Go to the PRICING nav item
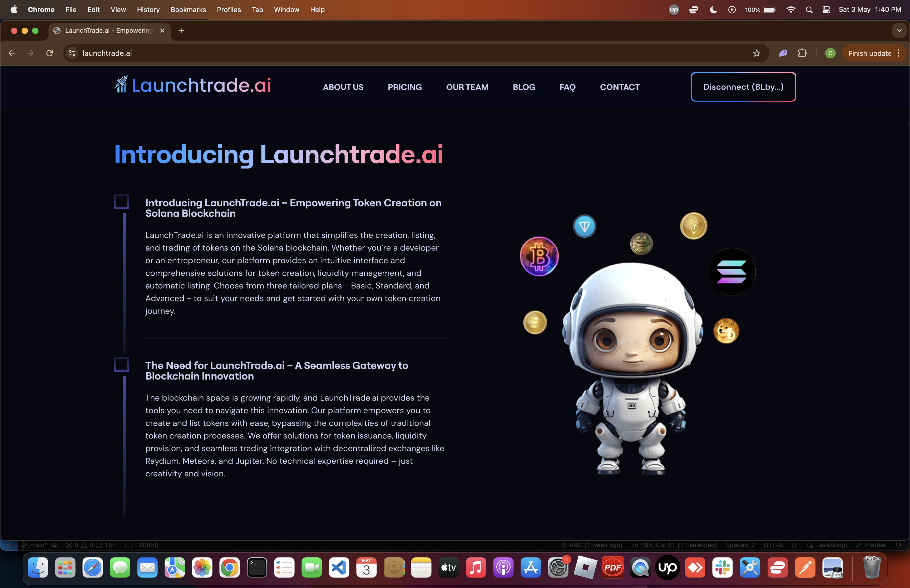The width and height of the screenshot is (910, 588). 404,87
